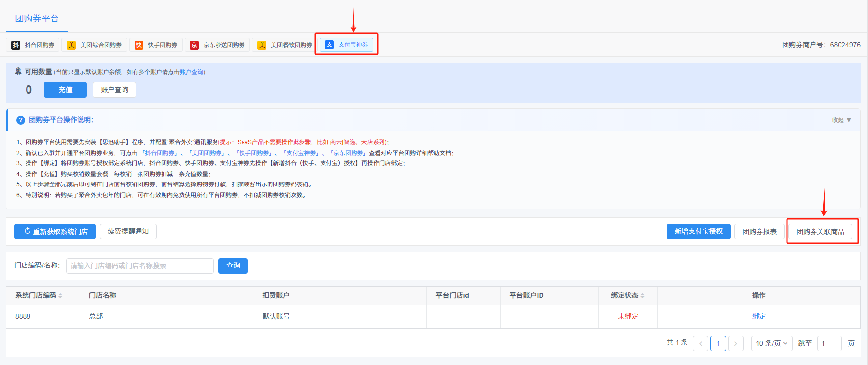Click the 重新获取系统门店 button
868x365 pixels.
pyautogui.click(x=55, y=232)
